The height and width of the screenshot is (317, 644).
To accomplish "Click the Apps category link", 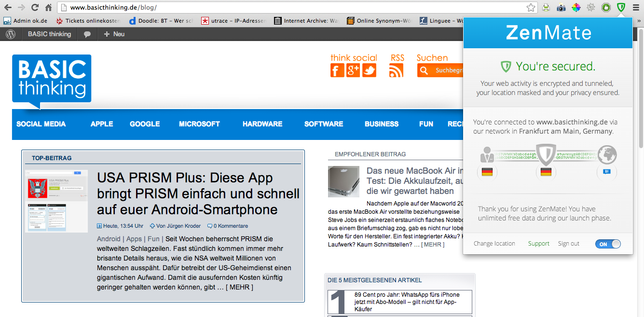I will point(134,239).
